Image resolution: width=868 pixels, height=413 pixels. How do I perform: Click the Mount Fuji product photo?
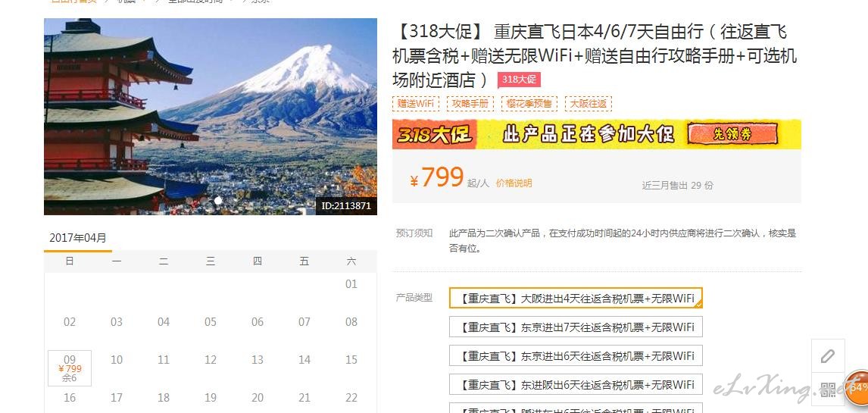pos(211,116)
